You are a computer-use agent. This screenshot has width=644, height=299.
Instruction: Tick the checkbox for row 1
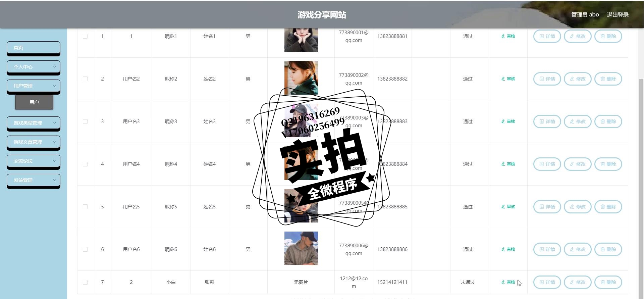[85, 36]
